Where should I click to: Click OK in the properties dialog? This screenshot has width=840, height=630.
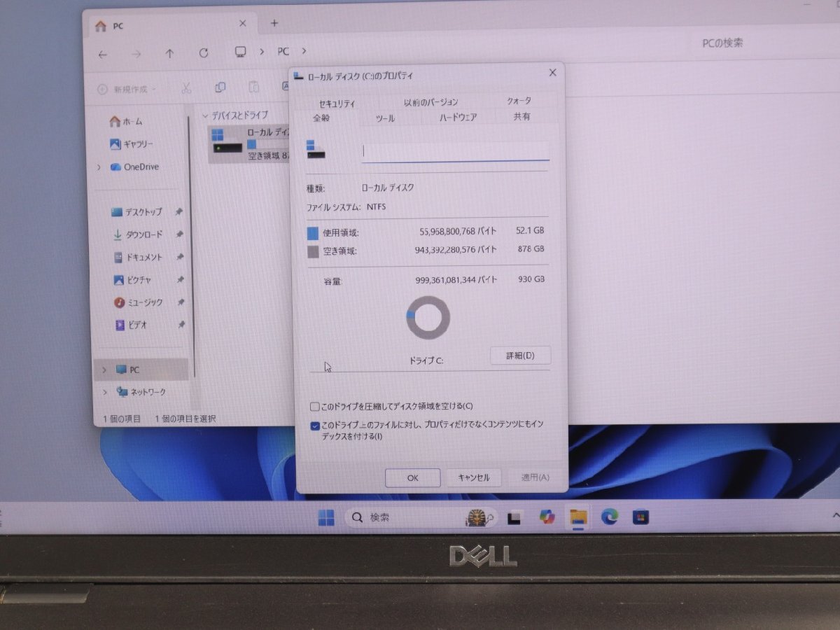(413, 478)
